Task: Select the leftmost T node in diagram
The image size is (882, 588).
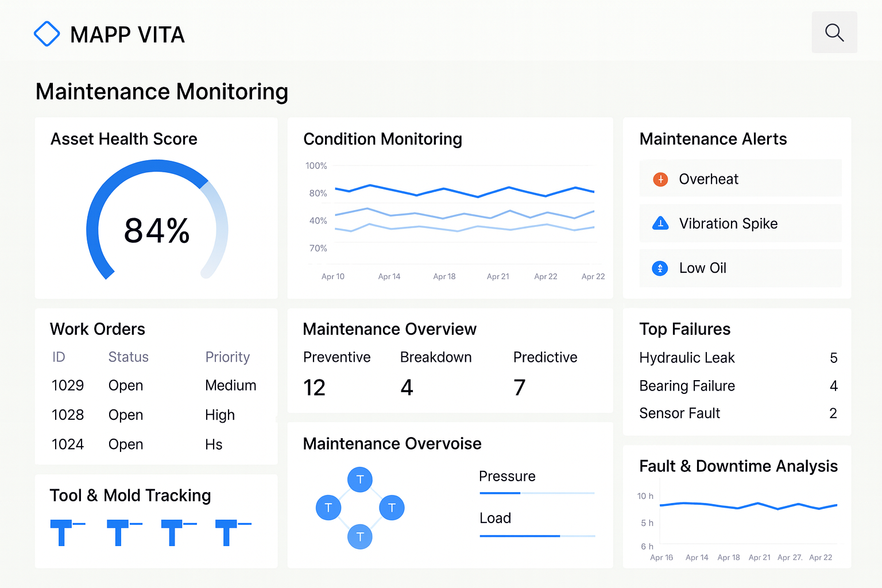Action: click(328, 508)
